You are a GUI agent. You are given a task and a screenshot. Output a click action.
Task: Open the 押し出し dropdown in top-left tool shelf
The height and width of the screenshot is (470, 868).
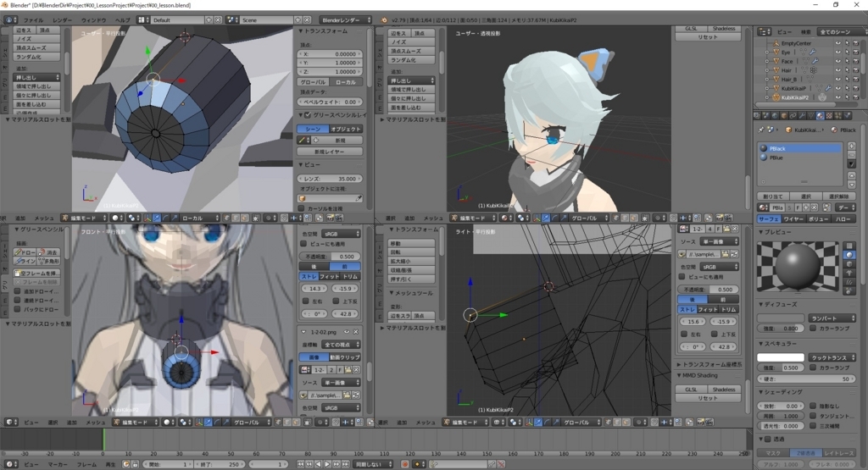coord(36,77)
